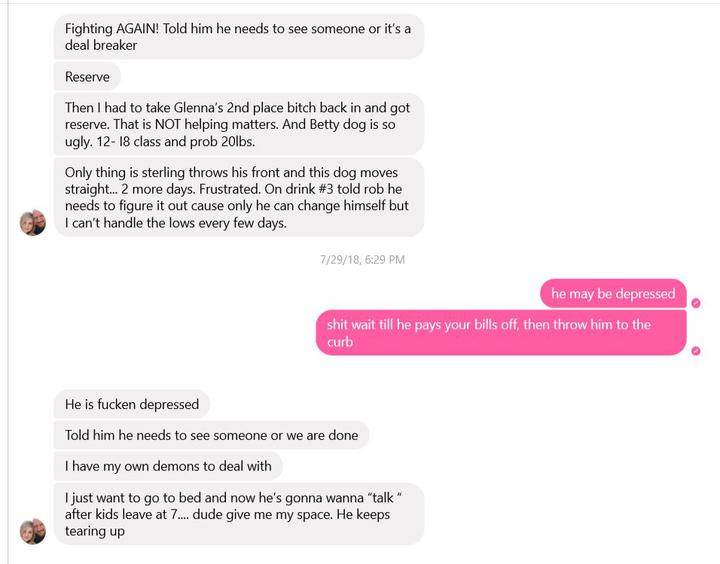720x564 pixels.
Task: Click read receipt icon next to 'he may be depressed'
Action: pos(696,303)
